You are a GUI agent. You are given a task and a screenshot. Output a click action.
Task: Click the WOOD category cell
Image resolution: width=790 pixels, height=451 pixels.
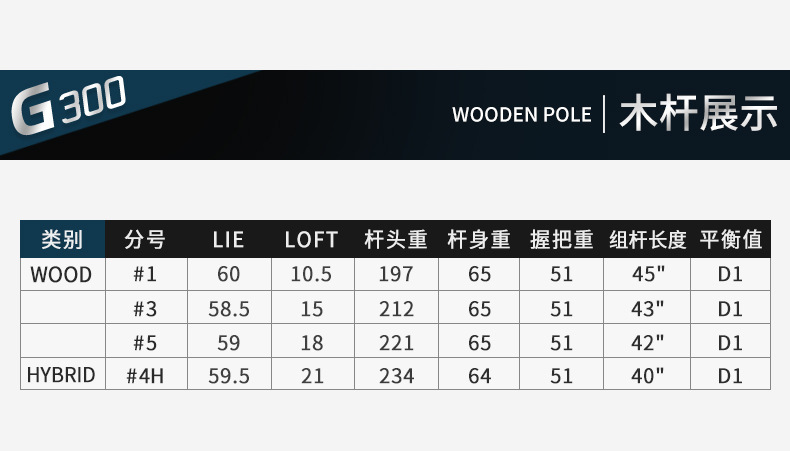click(61, 274)
